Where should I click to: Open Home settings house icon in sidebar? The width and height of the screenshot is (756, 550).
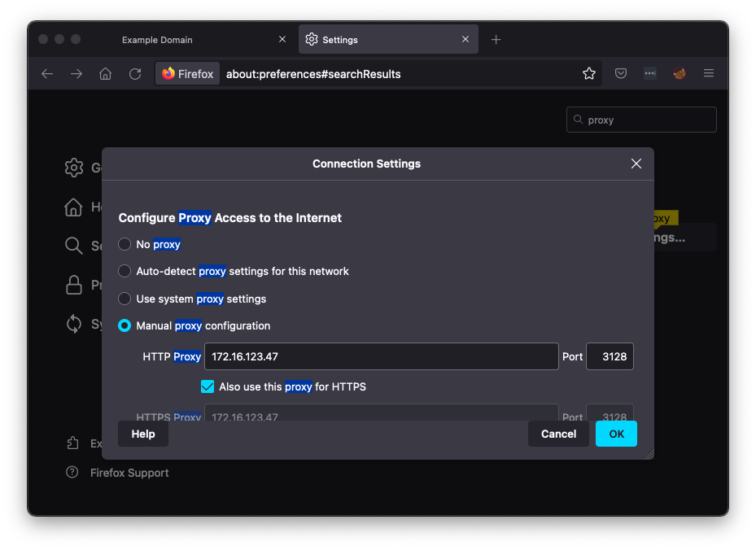click(73, 207)
